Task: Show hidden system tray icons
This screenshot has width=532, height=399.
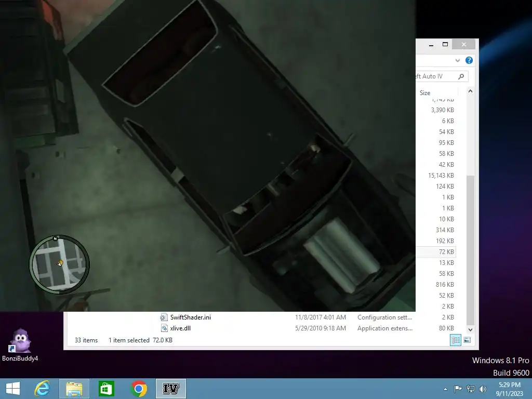Action: coord(445,389)
